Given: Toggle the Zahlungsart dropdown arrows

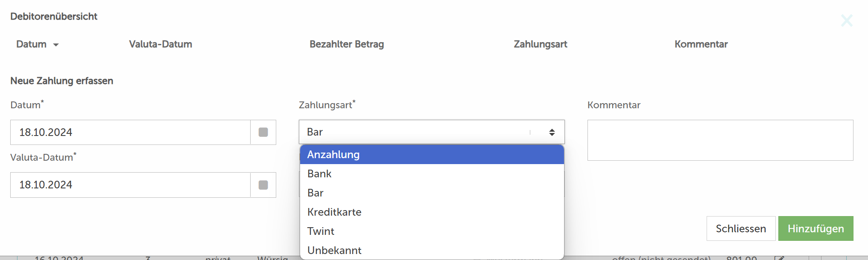Looking at the screenshot, I should [x=552, y=132].
